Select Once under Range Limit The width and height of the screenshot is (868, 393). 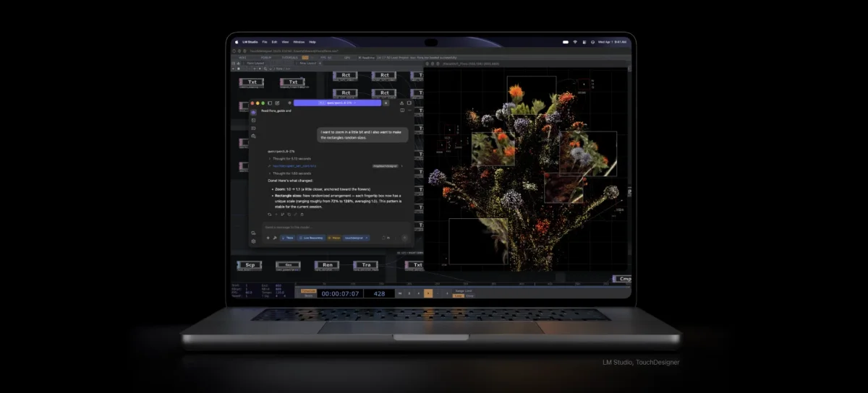469,295
